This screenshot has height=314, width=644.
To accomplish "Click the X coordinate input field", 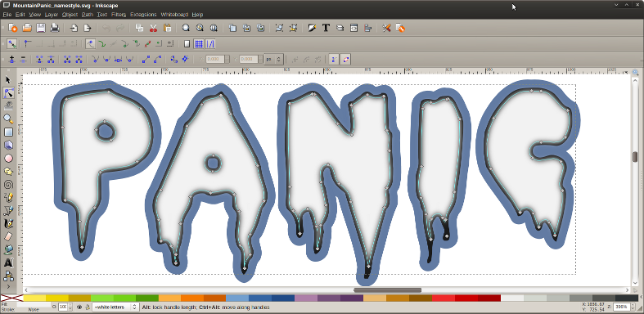I will [x=215, y=60].
